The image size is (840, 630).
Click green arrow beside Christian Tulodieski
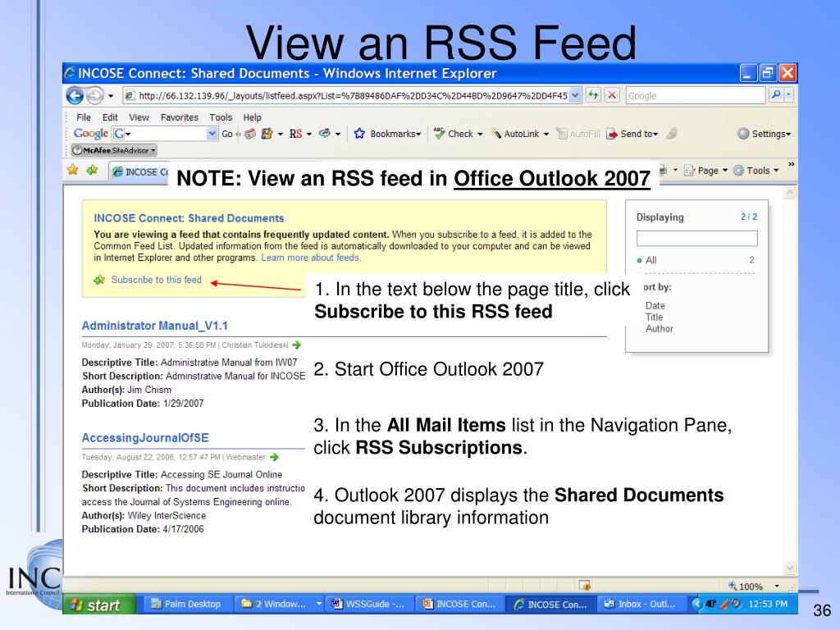pyautogui.click(x=297, y=345)
